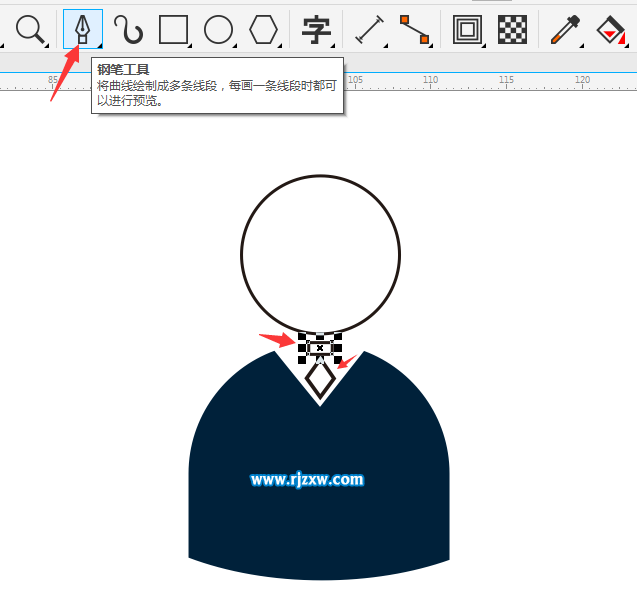Click the diamond tie shape
Image resolution: width=637 pixels, height=608 pixels.
(320, 379)
